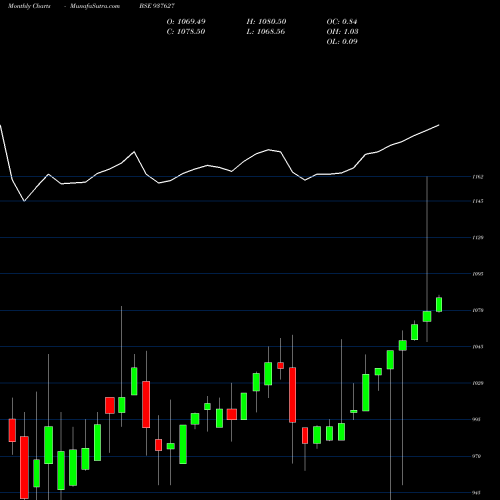Image resolution: width=500 pixels, height=500 pixels.
Task: Click the 1162 price axis label
Action: click(x=478, y=177)
